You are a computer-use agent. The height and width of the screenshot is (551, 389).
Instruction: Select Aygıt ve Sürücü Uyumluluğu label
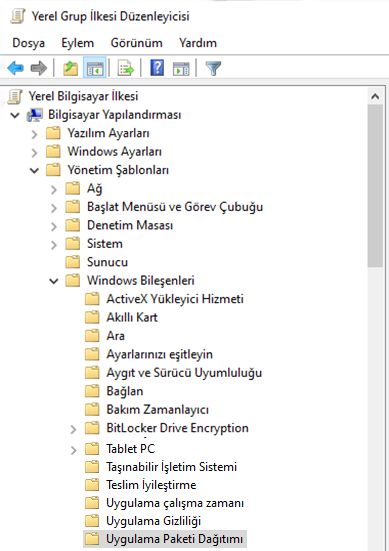coord(184,373)
